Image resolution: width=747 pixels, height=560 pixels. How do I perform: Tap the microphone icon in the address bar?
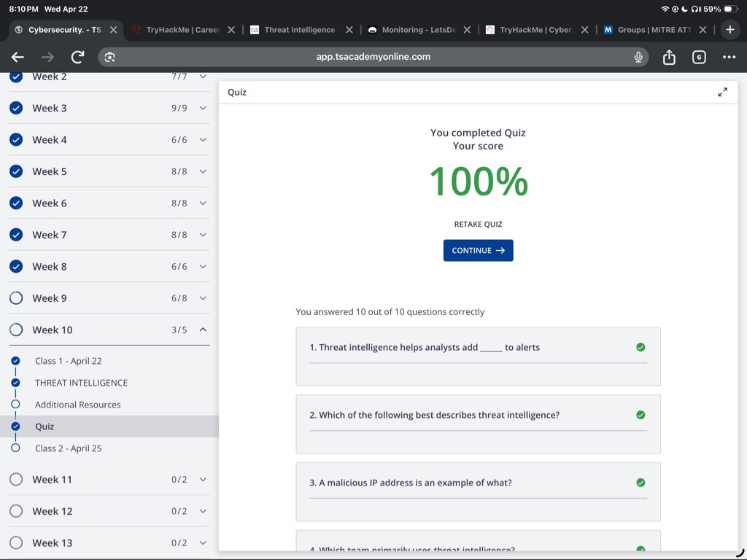pyautogui.click(x=638, y=56)
